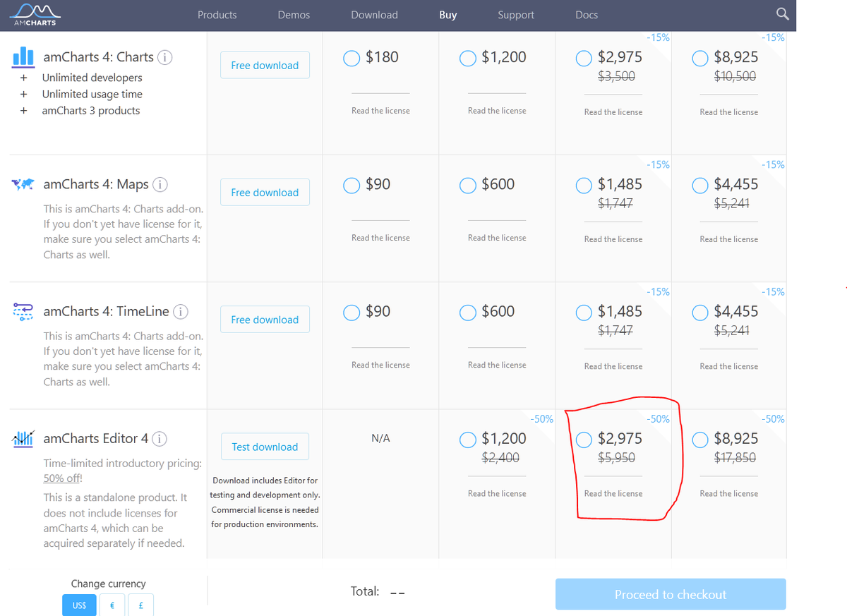Show info for amCharts Editor 4
Image resolution: width=847 pixels, height=616 pixels.
pos(160,438)
